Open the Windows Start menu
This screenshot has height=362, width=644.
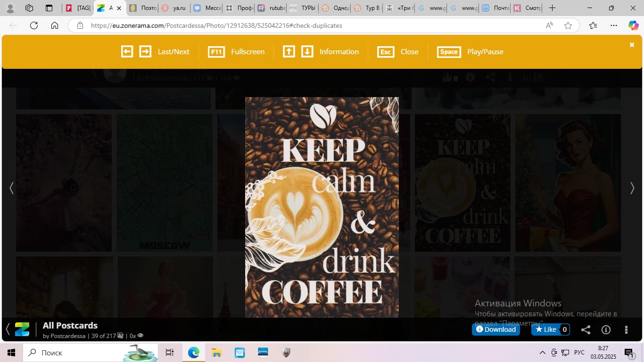click(11, 353)
